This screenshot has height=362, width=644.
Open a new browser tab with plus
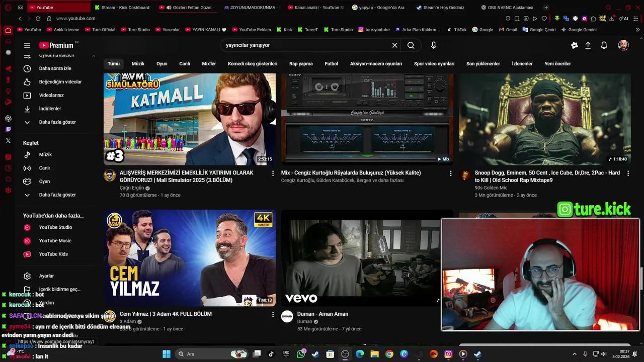pos(546,8)
